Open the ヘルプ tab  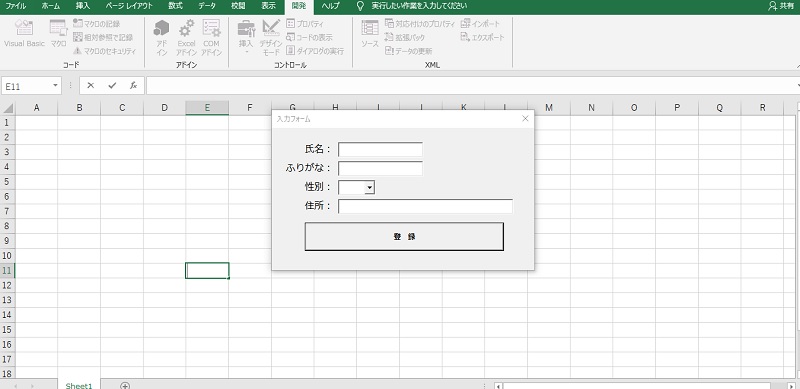331,6
